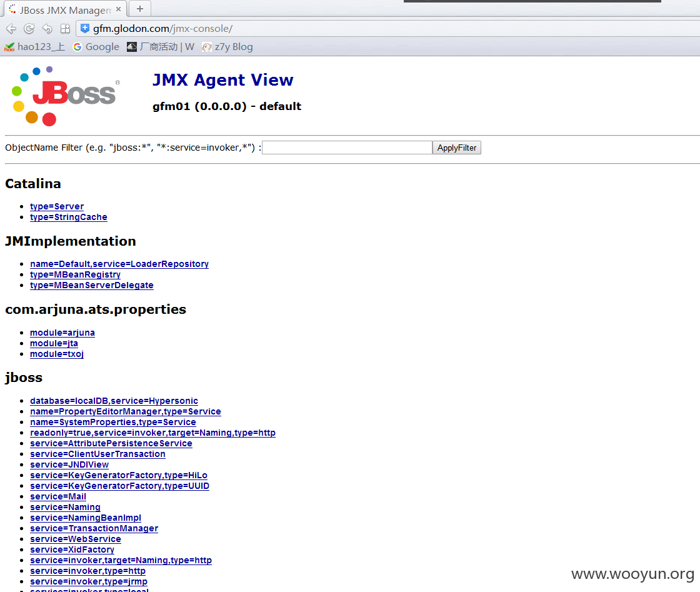700x592 pixels.
Task: Open service=AttributePersistenceService link
Action: 111,444
